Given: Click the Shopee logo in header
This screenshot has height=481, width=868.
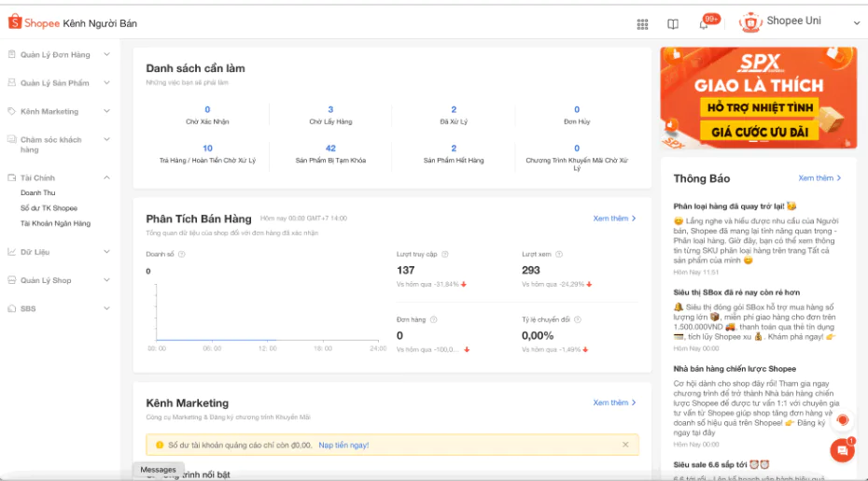Looking at the screenshot, I should [34, 22].
